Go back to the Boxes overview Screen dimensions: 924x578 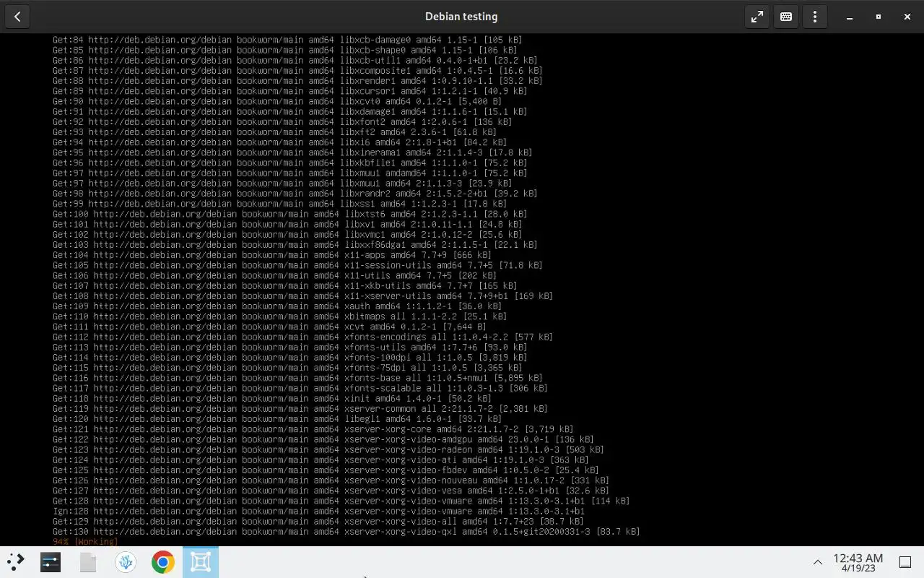[17, 17]
